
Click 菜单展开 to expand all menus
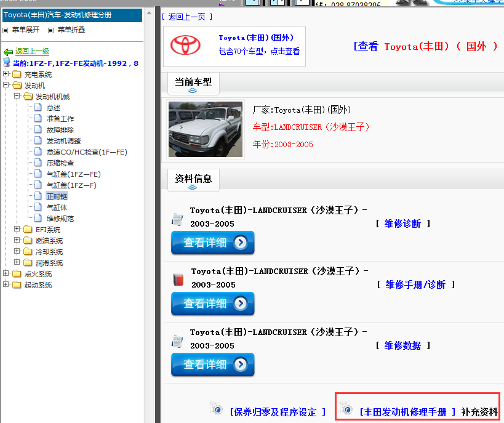click(x=26, y=30)
